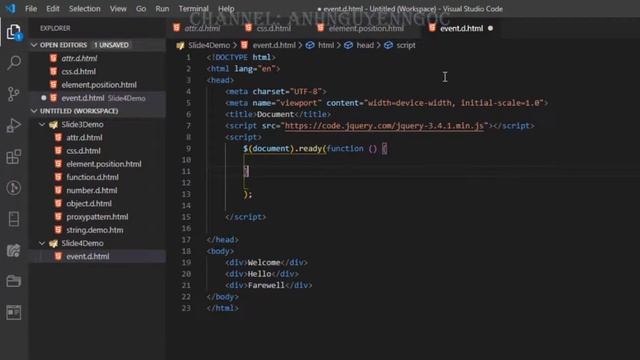This screenshot has width=640, height=360.
Task: Place cursor on Farewell div line
Action: 269,285
